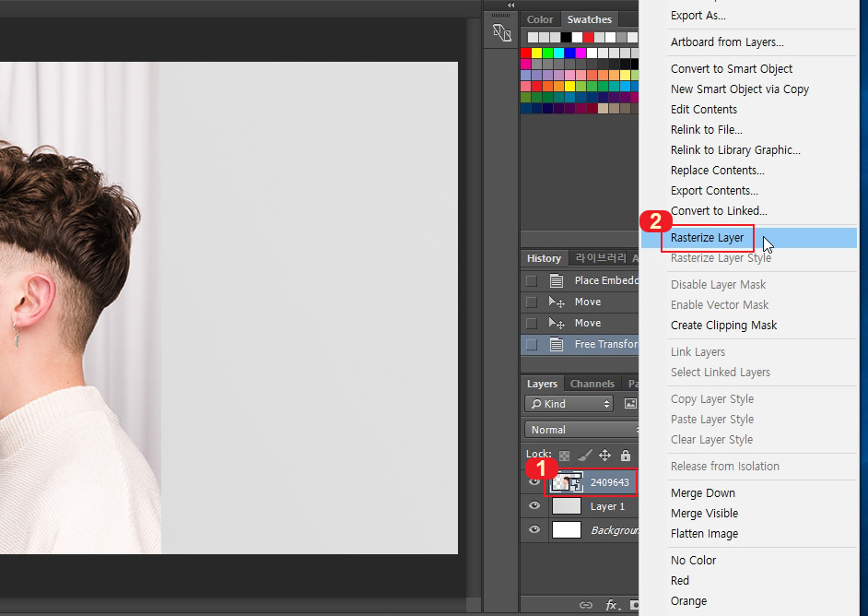Image resolution: width=868 pixels, height=616 pixels.
Task: Collapse the panels with the double-arrow icon
Action: [511, 5]
